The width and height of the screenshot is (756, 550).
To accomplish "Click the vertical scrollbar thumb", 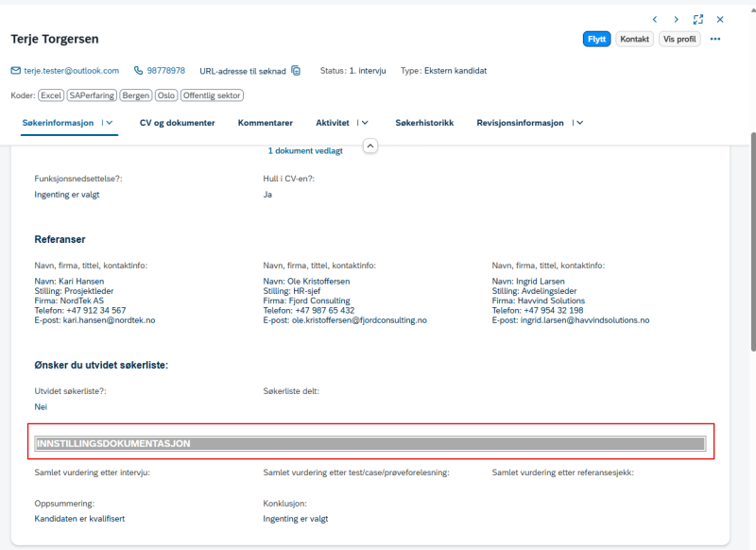I will [753, 241].
